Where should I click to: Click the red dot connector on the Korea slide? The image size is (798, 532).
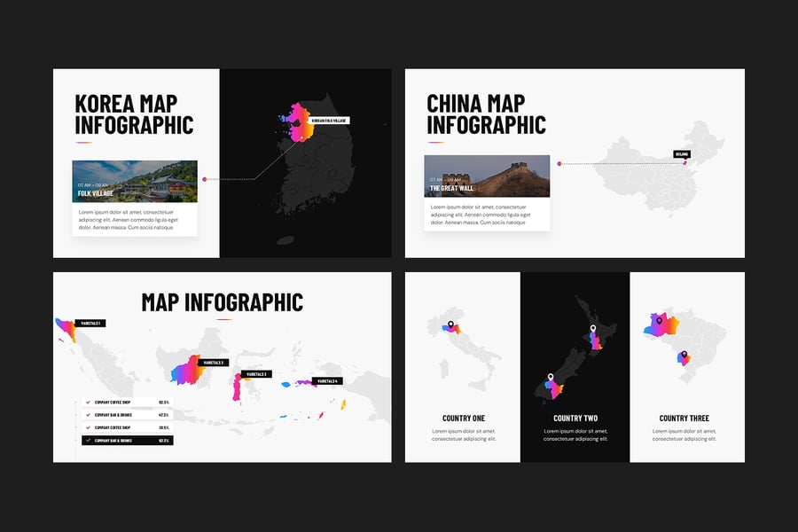204,177
